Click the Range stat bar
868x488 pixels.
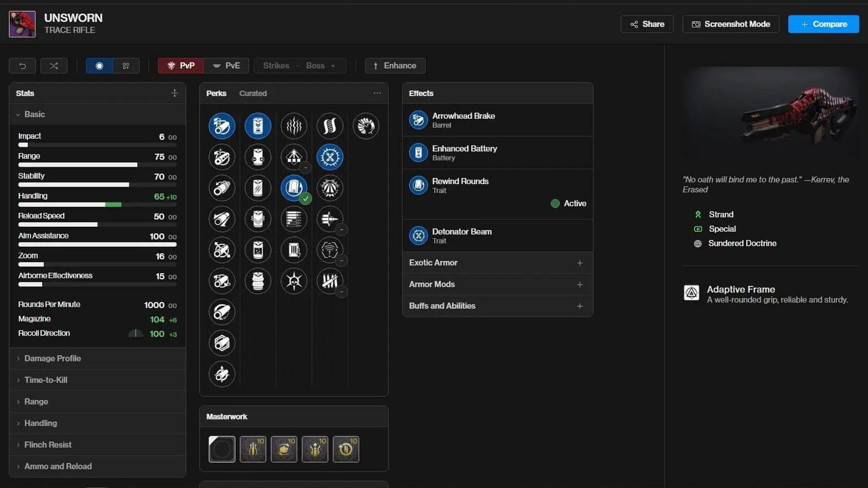[x=97, y=165]
